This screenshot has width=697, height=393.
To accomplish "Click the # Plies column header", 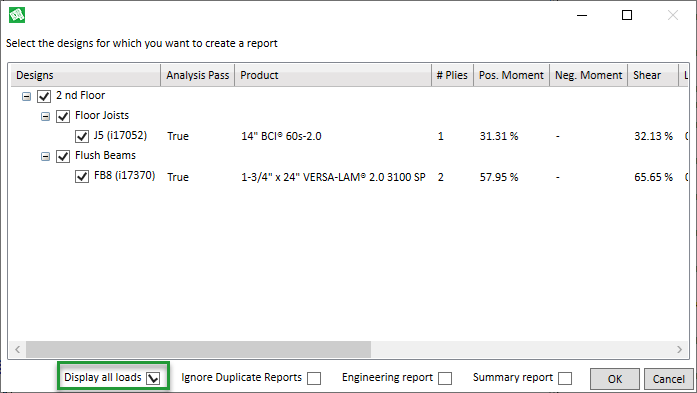I will point(452,75).
